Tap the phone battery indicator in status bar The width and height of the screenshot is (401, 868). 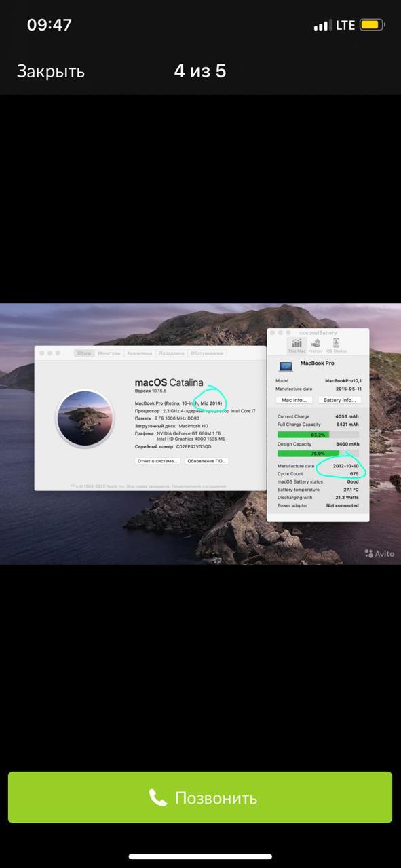point(372,25)
